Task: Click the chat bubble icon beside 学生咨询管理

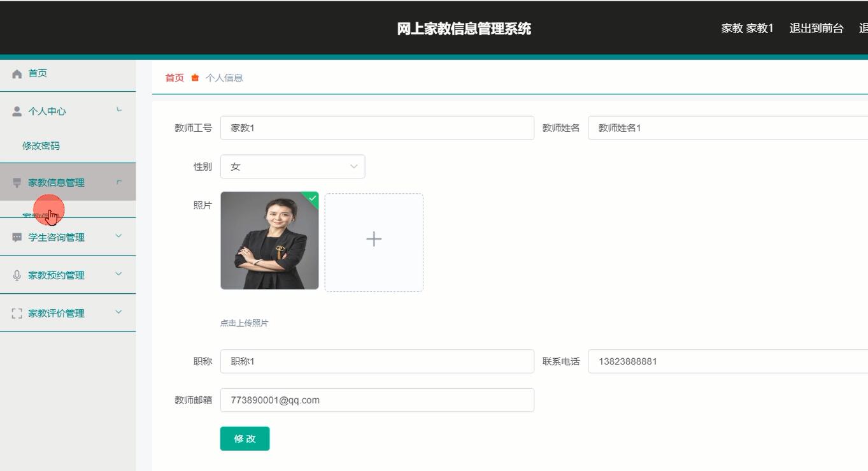Action: (17, 237)
